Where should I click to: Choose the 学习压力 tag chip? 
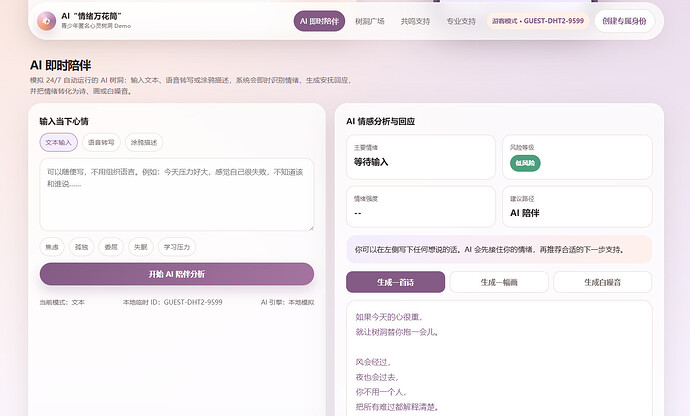point(176,247)
